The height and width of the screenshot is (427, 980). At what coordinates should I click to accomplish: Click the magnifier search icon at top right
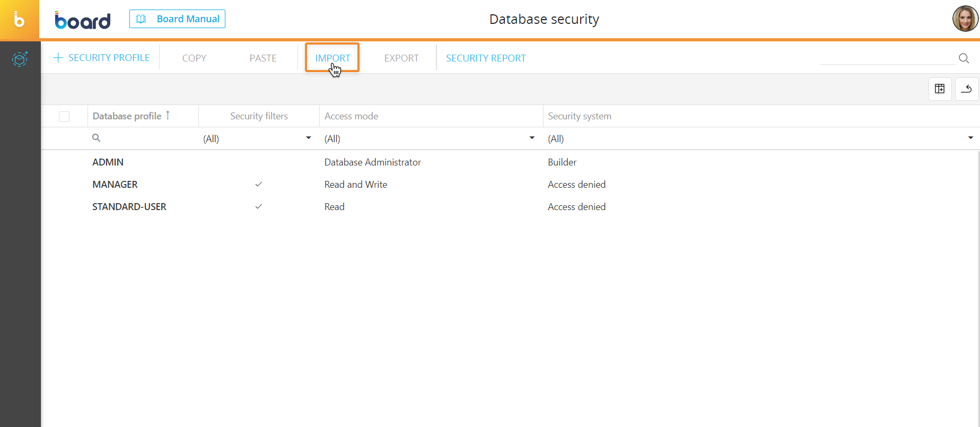(964, 58)
